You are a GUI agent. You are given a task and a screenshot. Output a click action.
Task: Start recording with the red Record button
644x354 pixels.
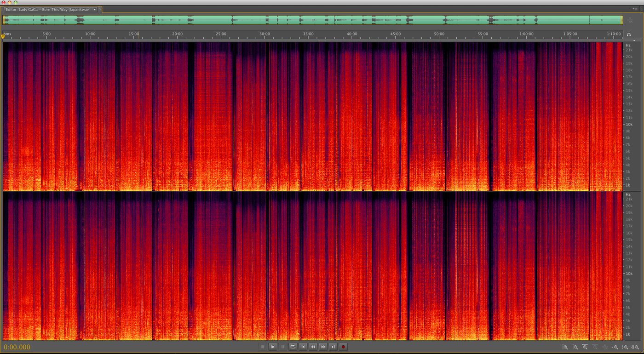click(343, 347)
